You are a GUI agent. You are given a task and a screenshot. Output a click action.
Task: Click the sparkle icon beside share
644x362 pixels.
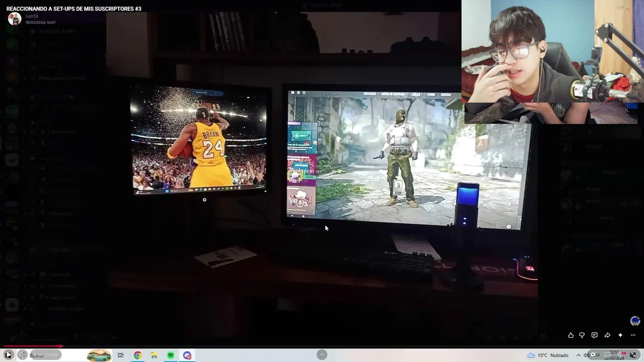pos(620,335)
